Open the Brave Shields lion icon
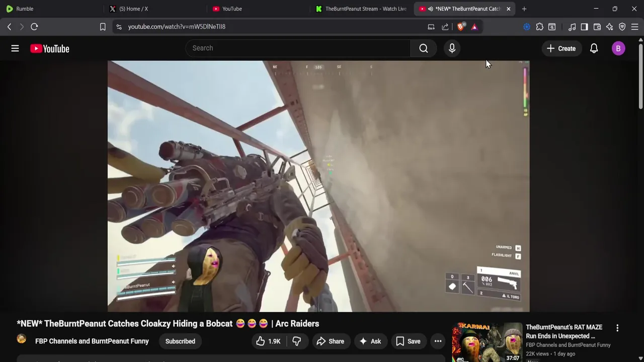 click(x=461, y=27)
